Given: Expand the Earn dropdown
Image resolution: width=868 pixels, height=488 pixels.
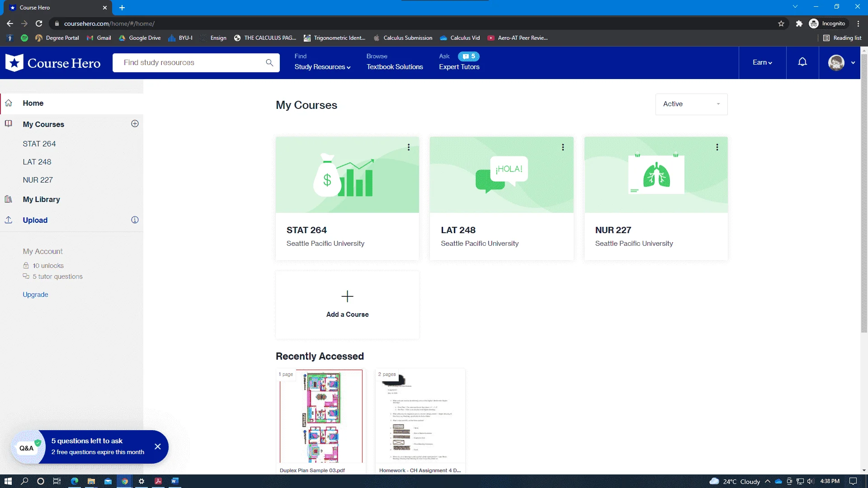Looking at the screenshot, I should point(762,62).
